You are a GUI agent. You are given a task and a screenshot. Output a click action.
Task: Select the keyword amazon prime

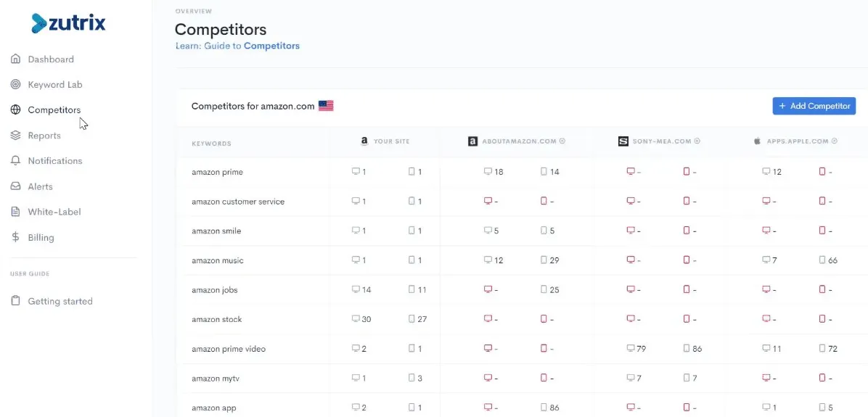pyautogui.click(x=218, y=172)
